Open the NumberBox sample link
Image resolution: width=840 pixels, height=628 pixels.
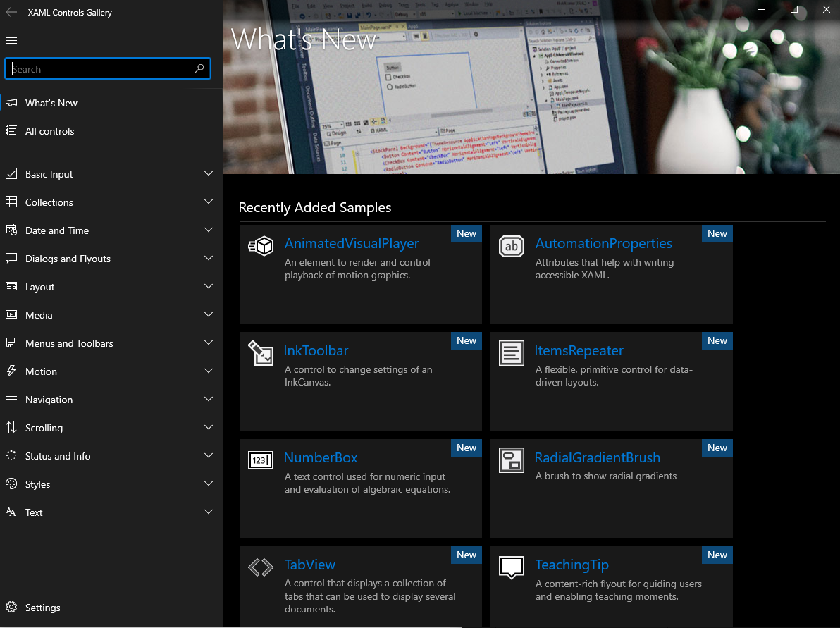(321, 457)
